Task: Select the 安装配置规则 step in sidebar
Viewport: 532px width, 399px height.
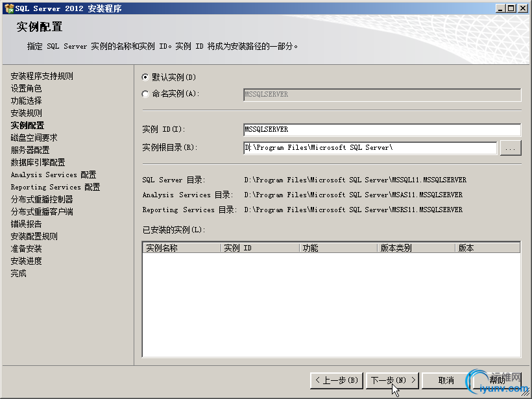Action: click(x=34, y=237)
